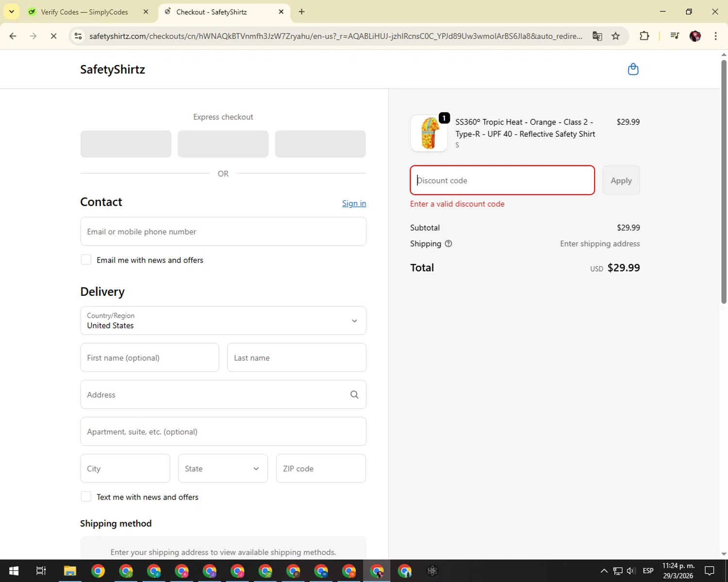Click the Enter shipping address text
The image size is (728, 582).
[600, 243]
